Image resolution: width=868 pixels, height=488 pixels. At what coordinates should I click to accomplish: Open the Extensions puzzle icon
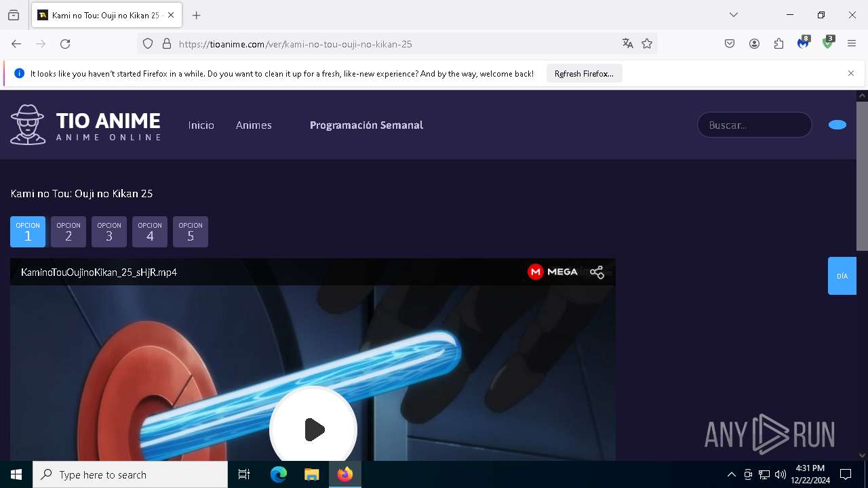(x=778, y=43)
